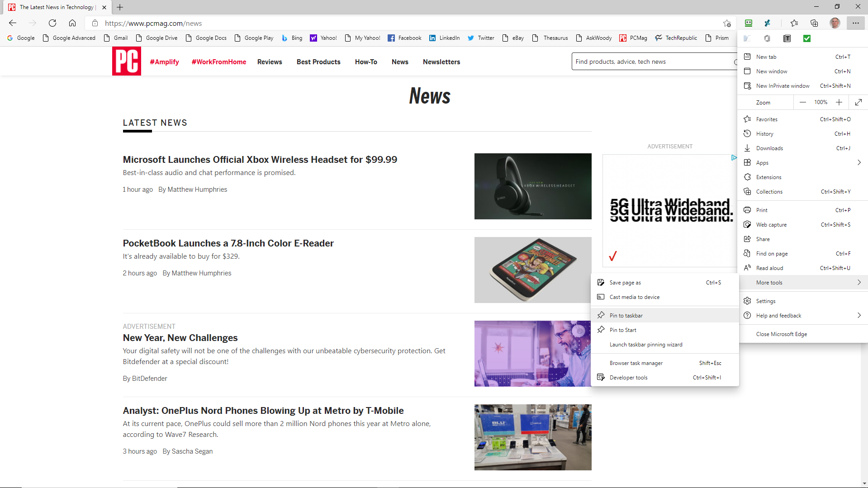This screenshot has height=488, width=868.
Task: Click the zoom in plus button
Action: coord(839,102)
